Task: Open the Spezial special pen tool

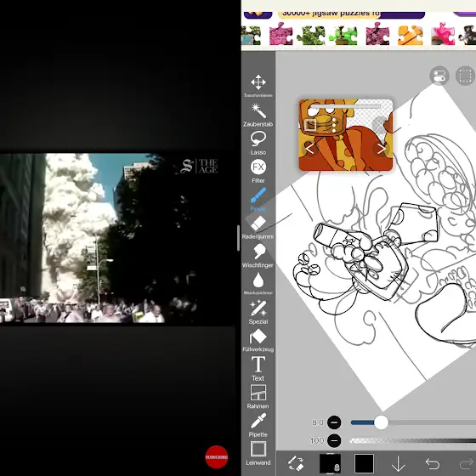Action: click(258, 312)
